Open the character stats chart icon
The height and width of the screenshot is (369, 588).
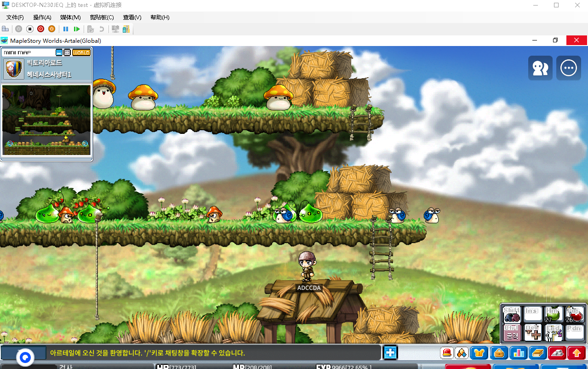(x=518, y=353)
